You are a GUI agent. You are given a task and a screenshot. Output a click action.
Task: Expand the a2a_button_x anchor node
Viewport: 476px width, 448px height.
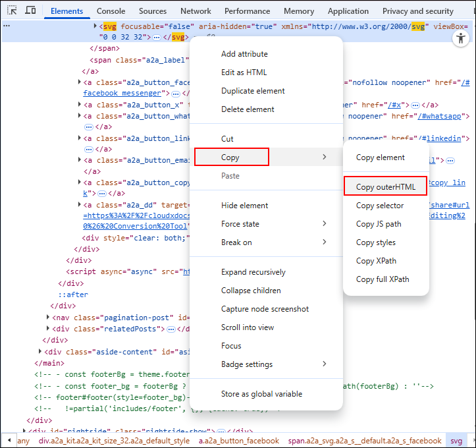click(x=79, y=104)
